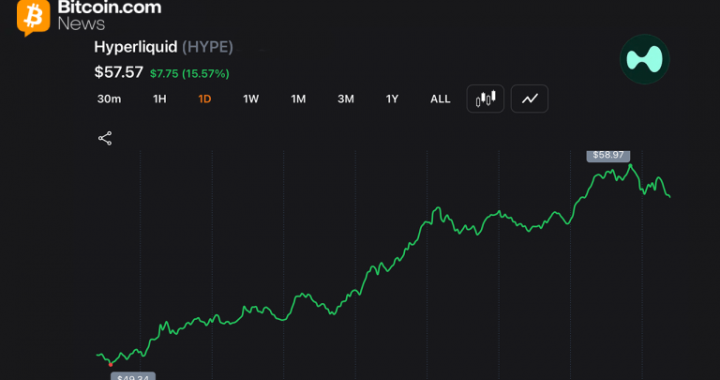Viewport: 720px width, 380px height.
Task: Select the 30m timeframe
Action: point(109,99)
